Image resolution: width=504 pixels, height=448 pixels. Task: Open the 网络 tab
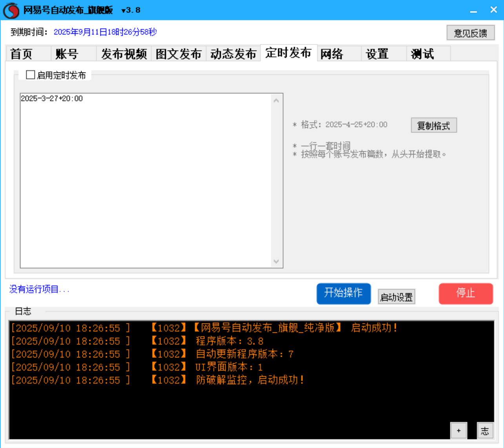click(x=331, y=54)
